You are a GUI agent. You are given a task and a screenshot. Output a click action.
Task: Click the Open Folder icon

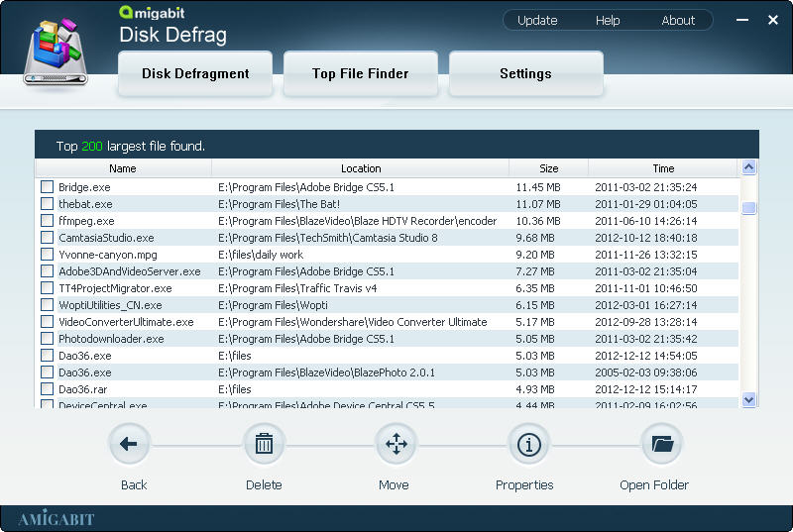pyautogui.click(x=662, y=444)
